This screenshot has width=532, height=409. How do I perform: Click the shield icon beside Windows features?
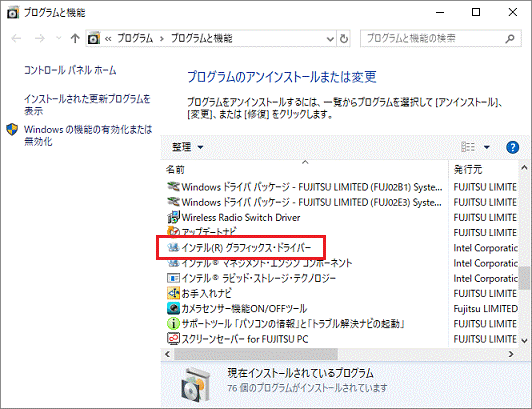click(12, 129)
